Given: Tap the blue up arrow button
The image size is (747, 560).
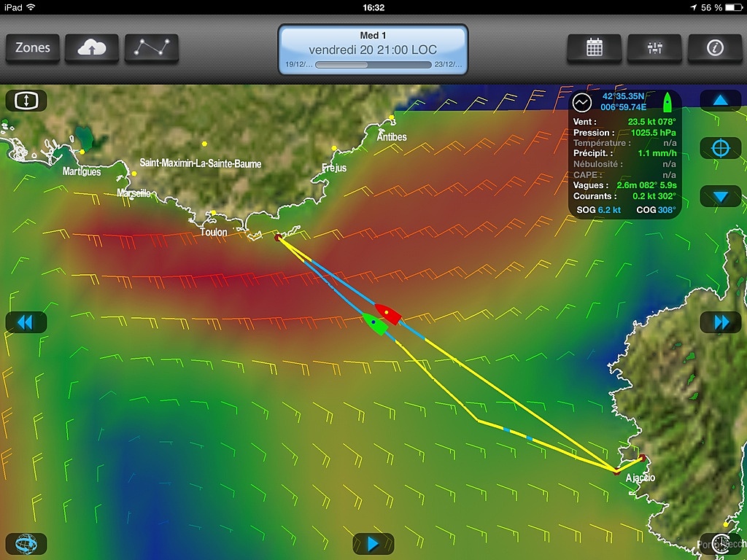Looking at the screenshot, I should point(720,101).
